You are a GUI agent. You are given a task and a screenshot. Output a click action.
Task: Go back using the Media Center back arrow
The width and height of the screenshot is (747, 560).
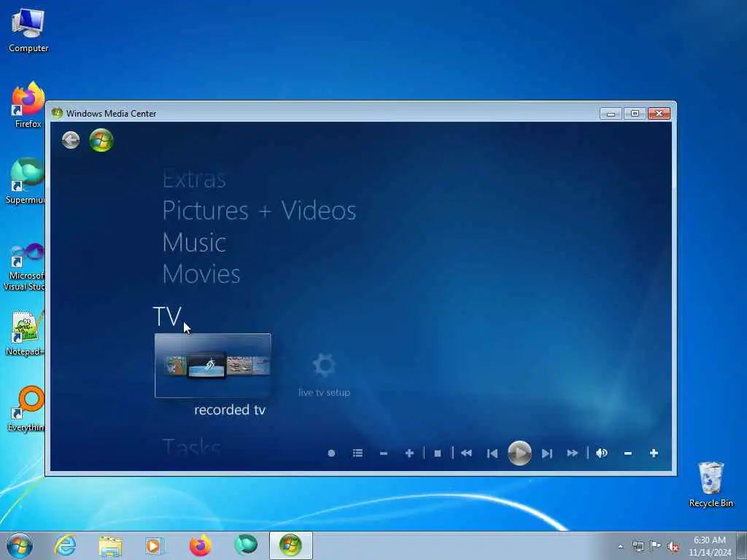[x=71, y=140]
